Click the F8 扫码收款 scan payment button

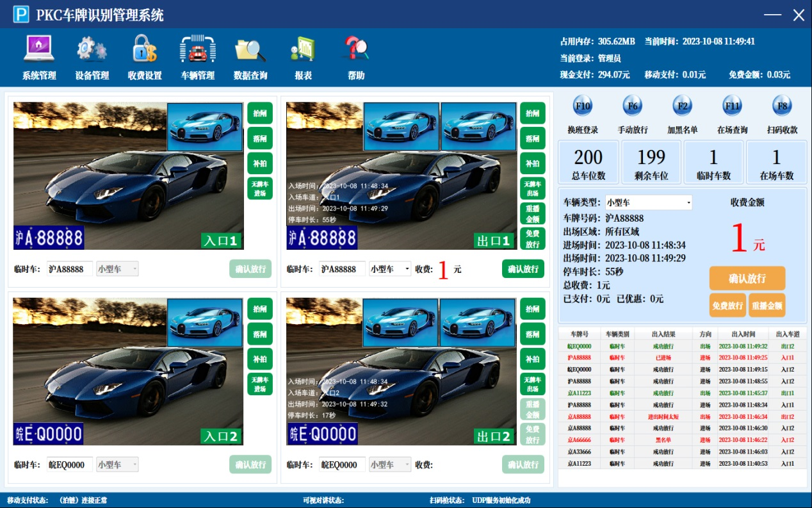782,106
